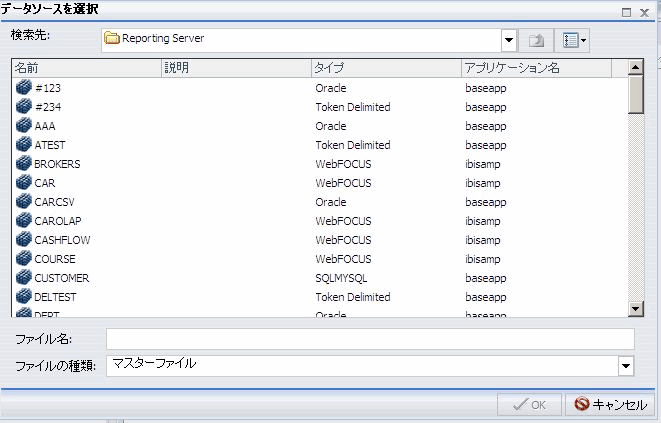This screenshot has width=661, height=423.
Task: Click the Reporting Server location text
Action: click(x=163, y=38)
